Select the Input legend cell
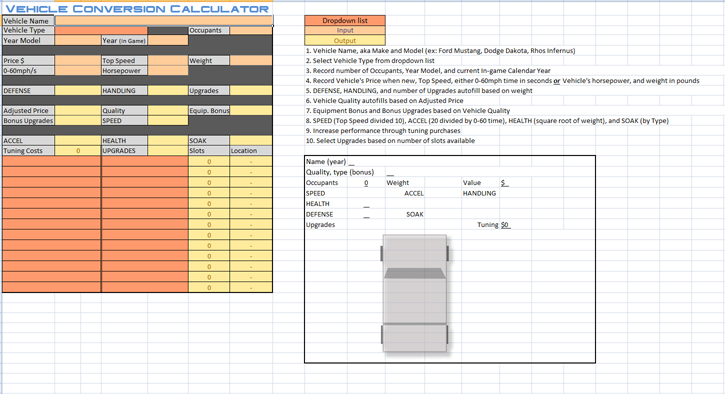This screenshot has width=725, height=394. click(345, 31)
